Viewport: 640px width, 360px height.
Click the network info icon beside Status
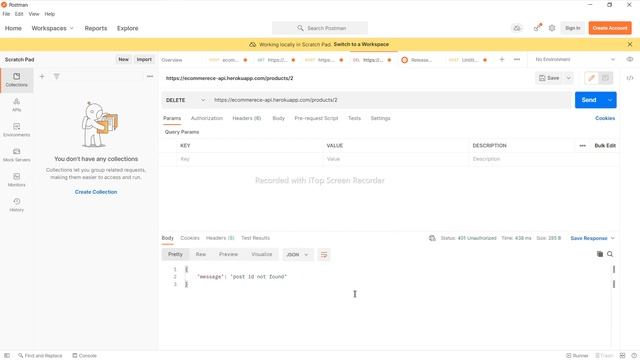[432, 238]
